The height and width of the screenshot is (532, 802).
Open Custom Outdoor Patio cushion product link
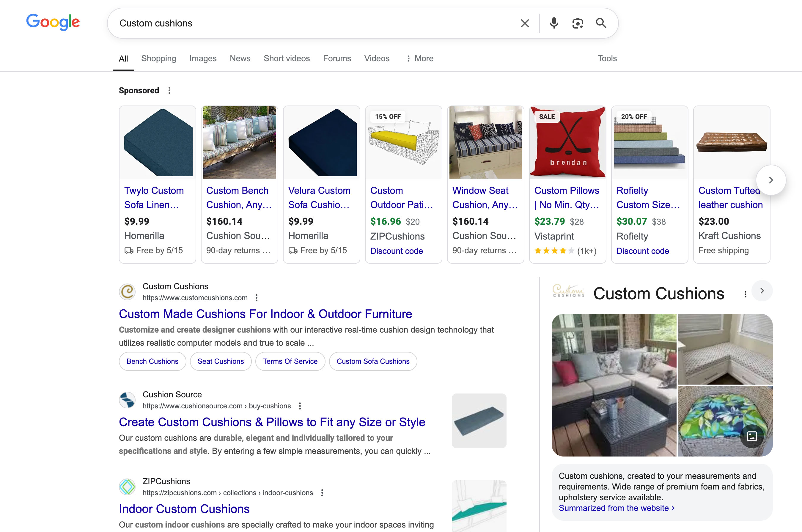coord(402,197)
